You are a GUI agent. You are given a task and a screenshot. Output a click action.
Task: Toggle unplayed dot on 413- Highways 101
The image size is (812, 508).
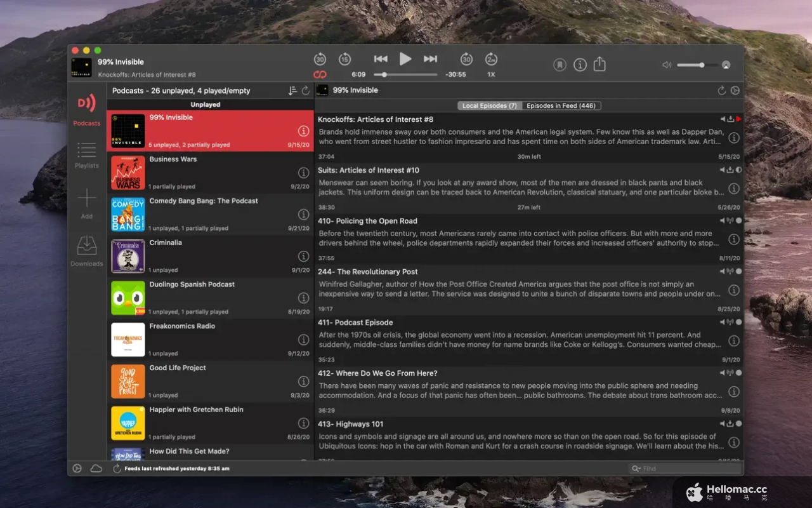738,424
